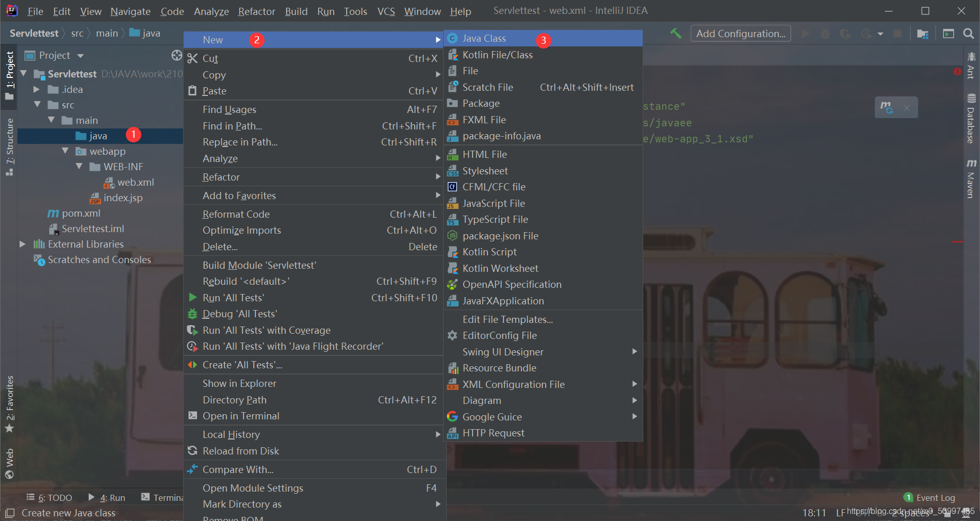This screenshot has height=521, width=980.
Task: Open the VCS menu in menu bar
Action: point(386,11)
